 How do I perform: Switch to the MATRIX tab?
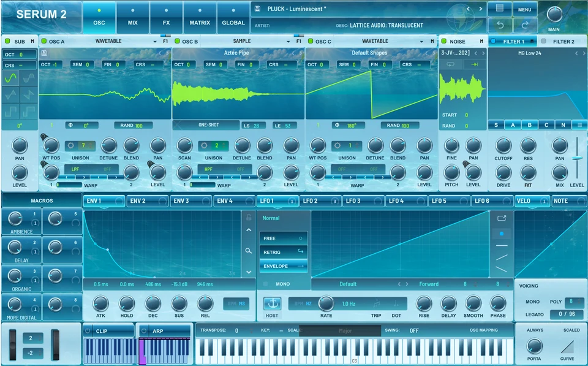(200, 17)
